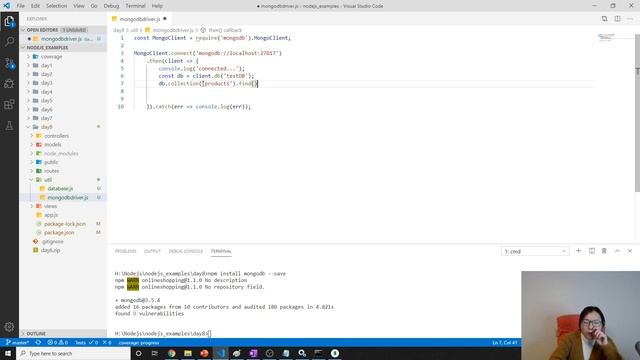Open the File menu
The width and height of the screenshot is (640, 360).
click(x=21, y=6)
